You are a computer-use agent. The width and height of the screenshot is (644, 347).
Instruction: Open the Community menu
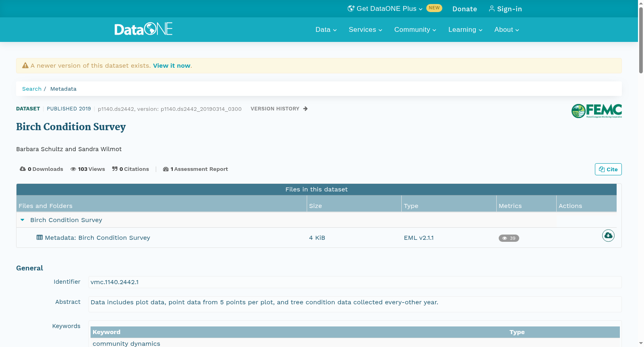point(415,30)
